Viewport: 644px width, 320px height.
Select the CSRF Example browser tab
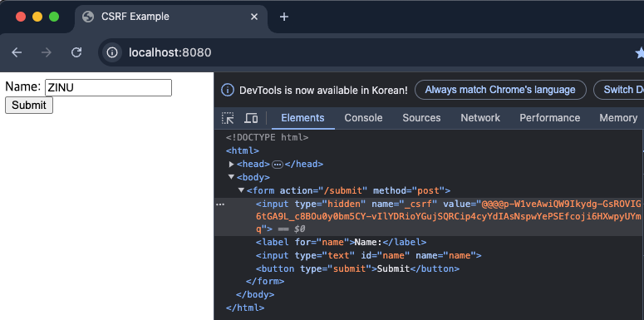(171, 17)
